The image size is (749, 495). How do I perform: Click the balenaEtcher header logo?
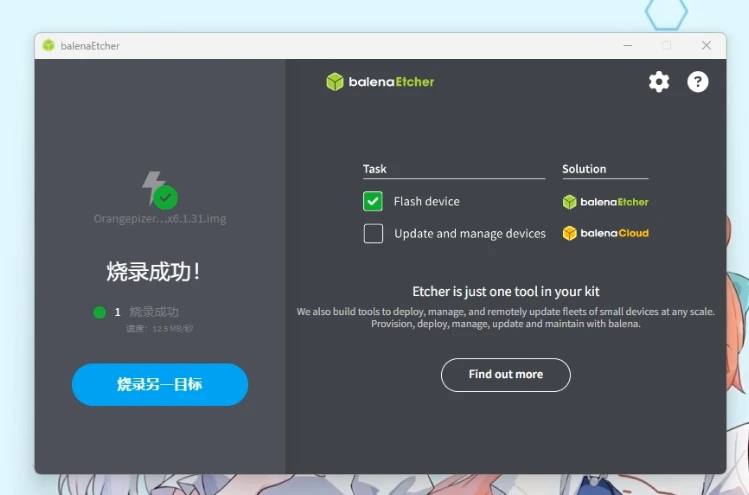(x=380, y=82)
